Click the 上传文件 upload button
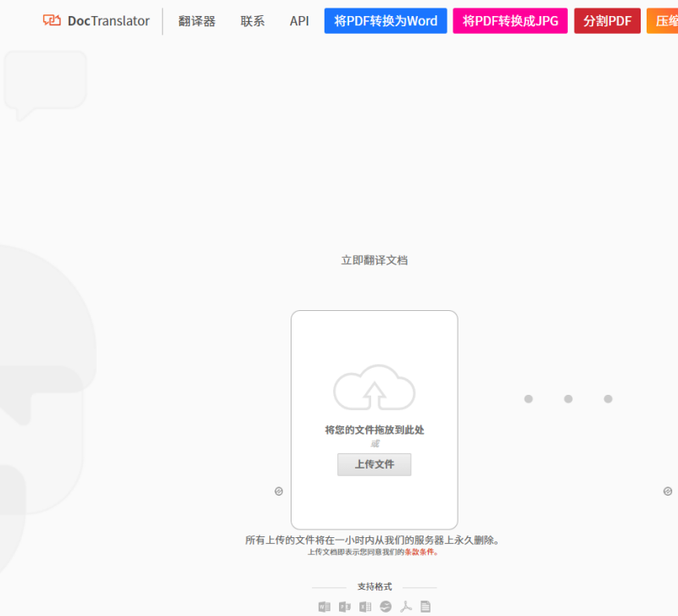This screenshot has width=678, height=616. (374, 464)
